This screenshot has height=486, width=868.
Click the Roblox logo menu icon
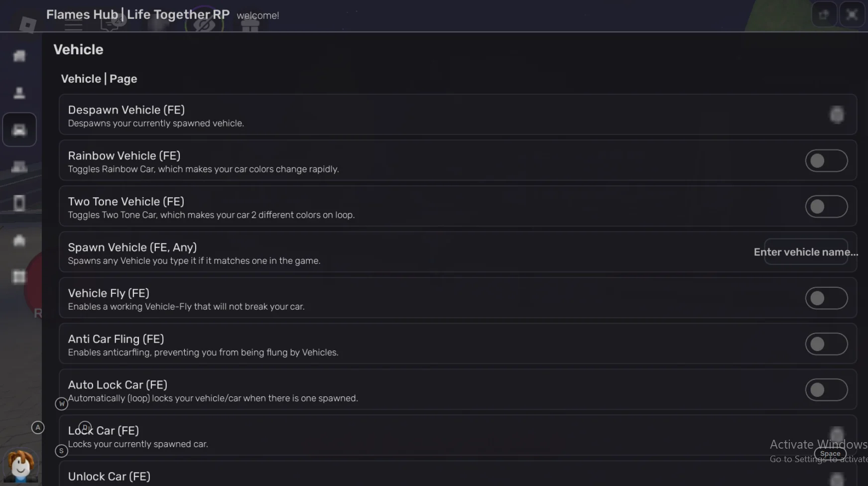[x=27, y=24]
